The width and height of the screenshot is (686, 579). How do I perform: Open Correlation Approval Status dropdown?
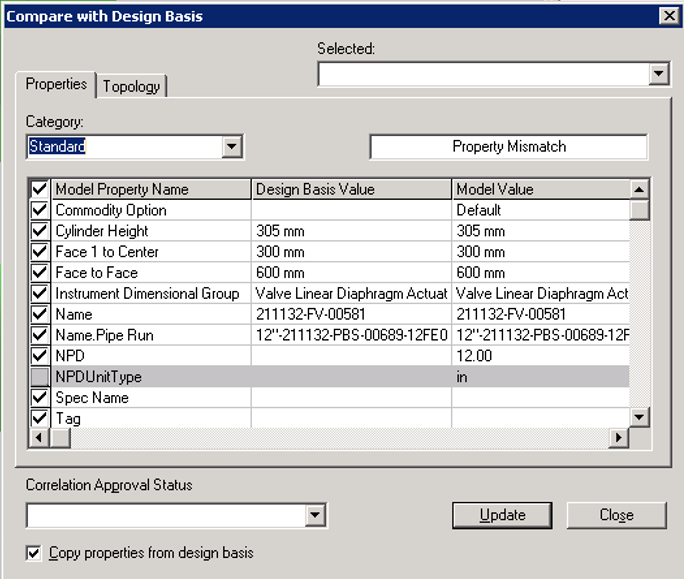315,515
